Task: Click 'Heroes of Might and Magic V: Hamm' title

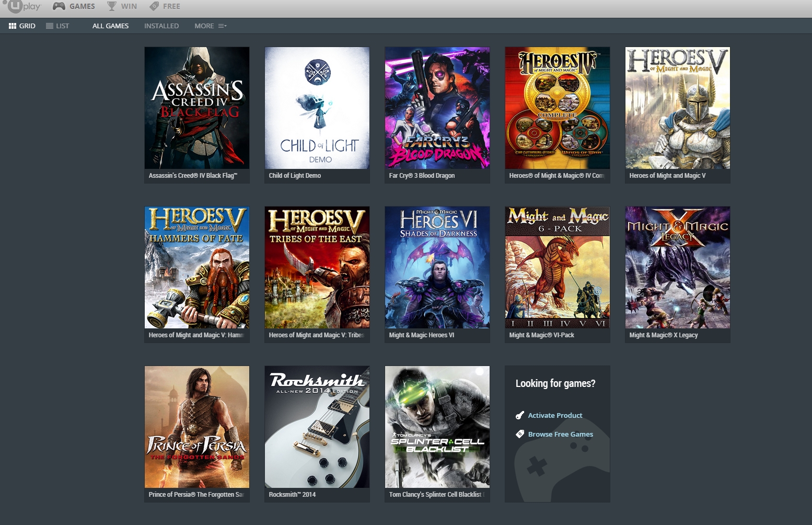Action: [x=196, y=335]
